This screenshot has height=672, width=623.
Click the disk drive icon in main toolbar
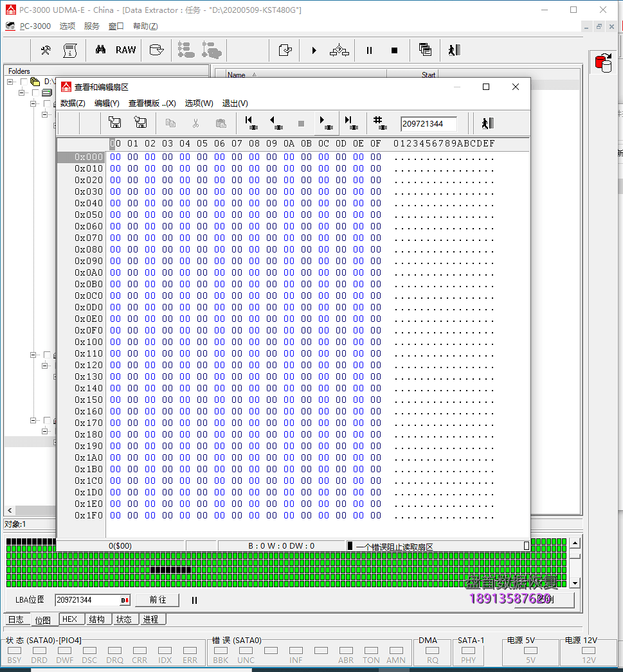156,50
